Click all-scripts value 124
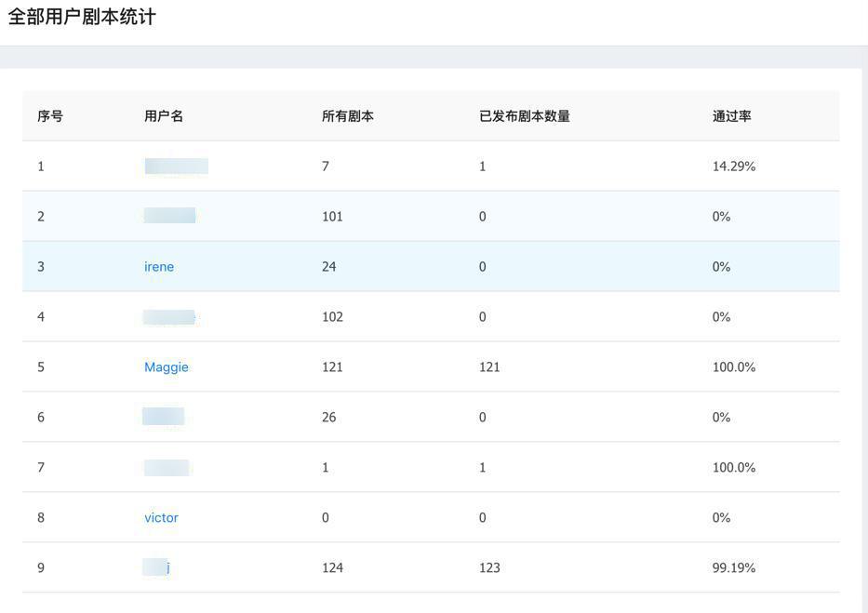The height and width of the screenshot is (613, 868). coord(332,568)
